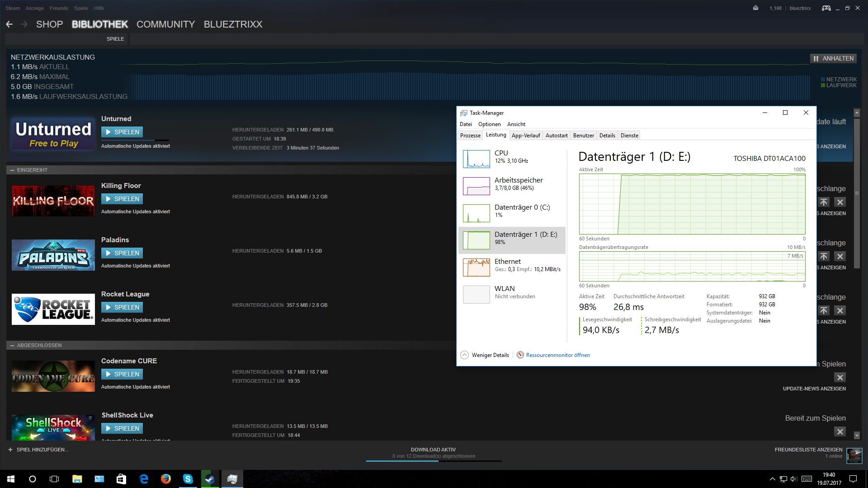Click the Unturned download progress bar

tap(135, 140)
